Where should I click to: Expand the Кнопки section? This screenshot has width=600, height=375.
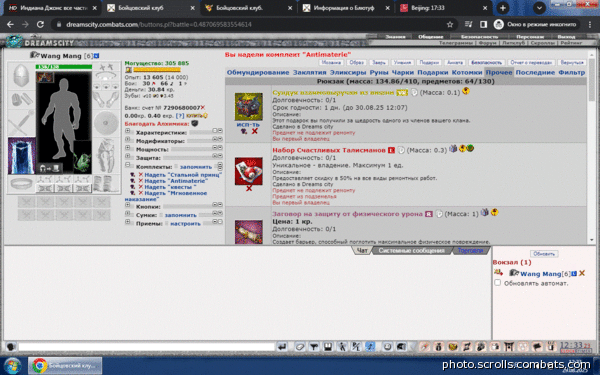[x=127, y=205]
